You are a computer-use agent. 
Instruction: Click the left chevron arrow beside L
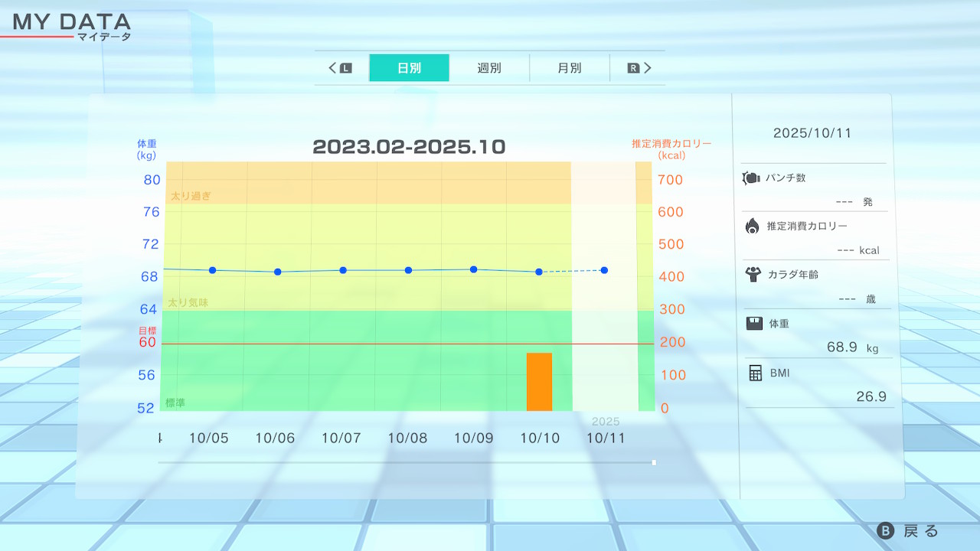[x=333, y=68]
